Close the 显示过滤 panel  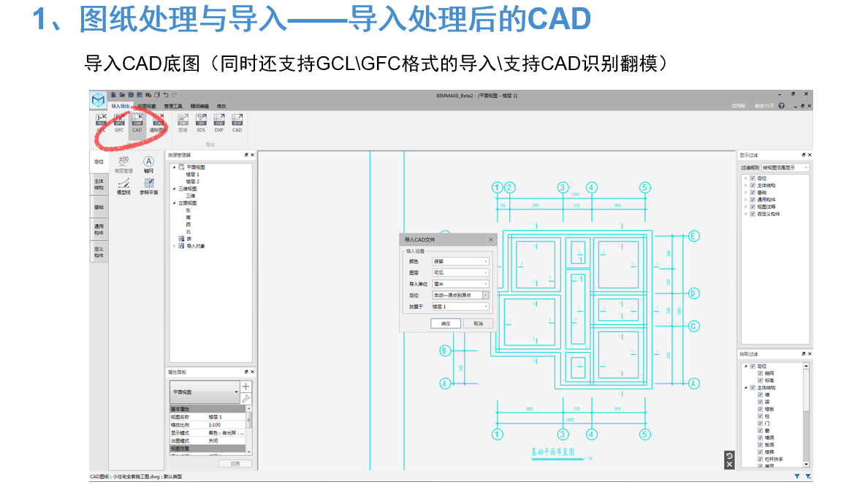pos(810,155)
